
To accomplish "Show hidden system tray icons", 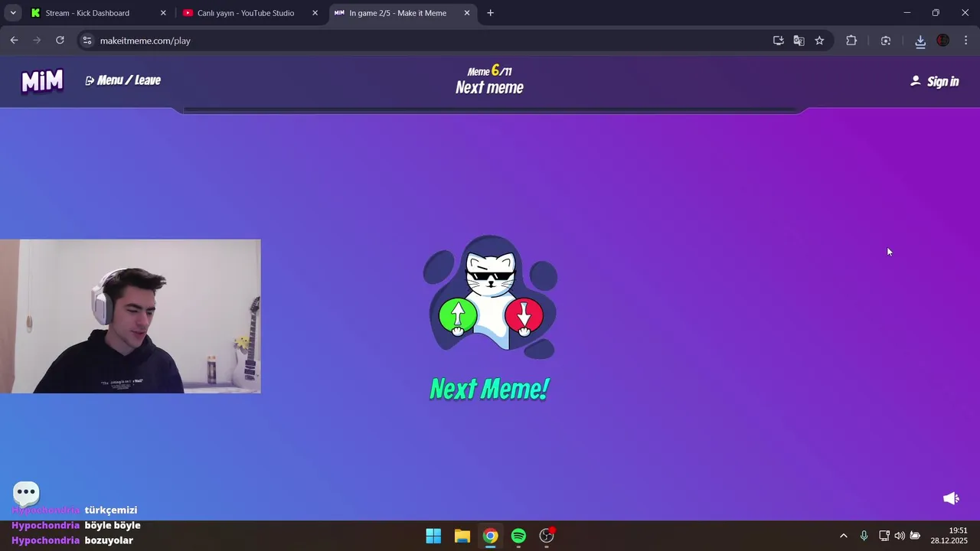I will 844,536.
